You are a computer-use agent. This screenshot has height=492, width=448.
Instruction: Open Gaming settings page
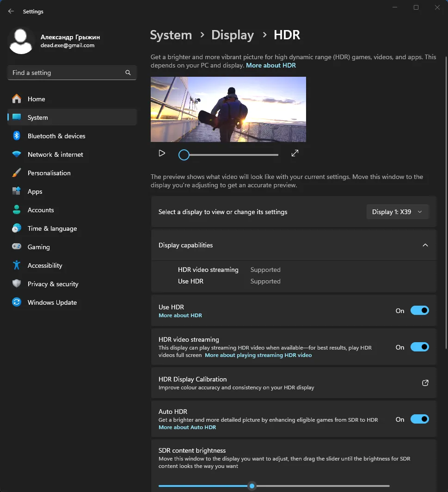(x=38, y=247)
